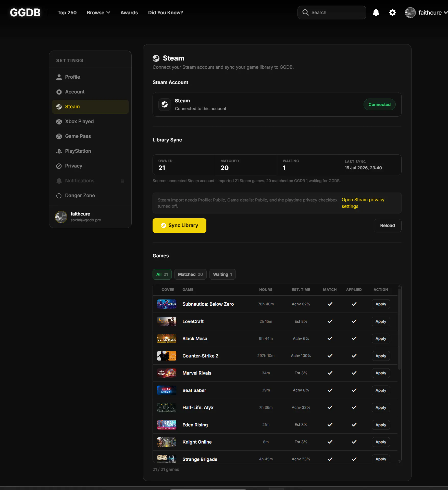Click the games table scrollbar
Viewport: 448px width, 490px height.
coord(399,329)
